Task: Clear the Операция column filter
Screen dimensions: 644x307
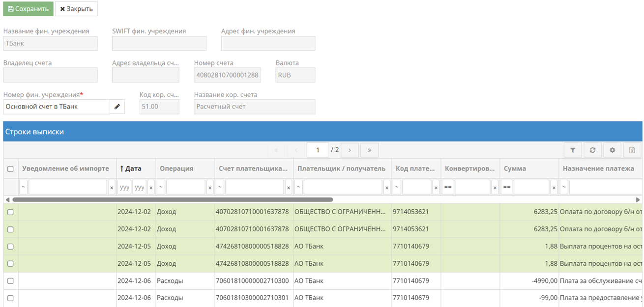Action: pyautogui.click(x=210, y=187)
